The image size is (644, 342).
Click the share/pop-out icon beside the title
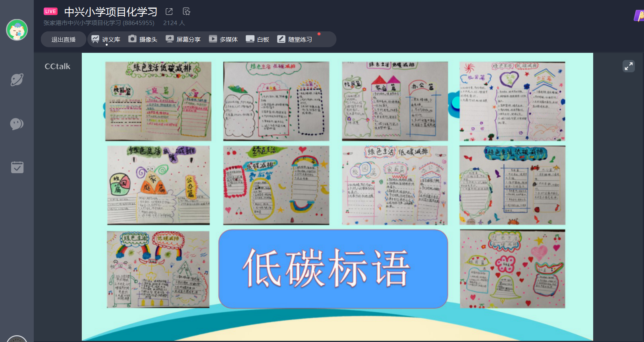(169, 12)
